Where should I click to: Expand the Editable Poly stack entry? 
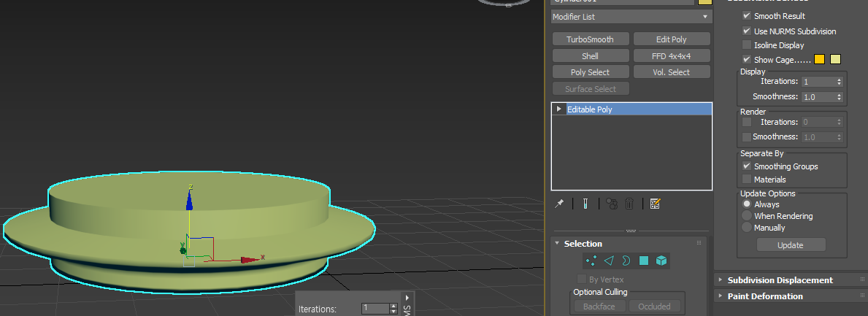pyautogui.click(x=559, y=109)
